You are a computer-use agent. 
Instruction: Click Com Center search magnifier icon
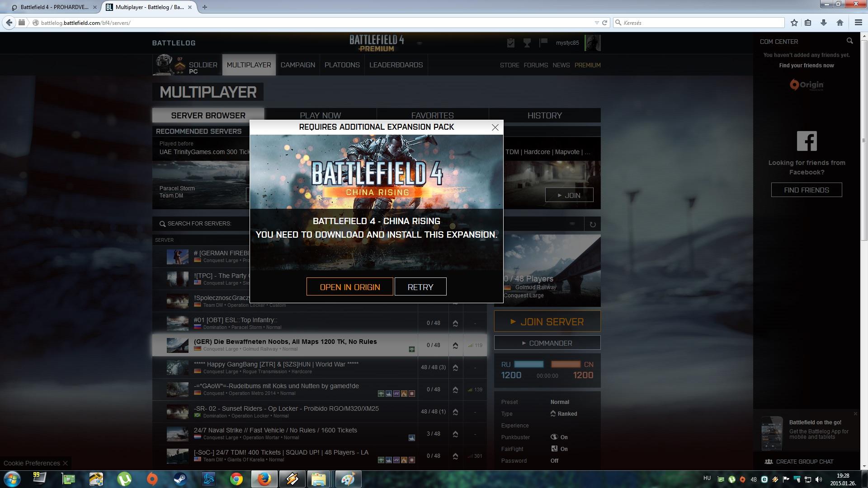(x=849, y=41)
